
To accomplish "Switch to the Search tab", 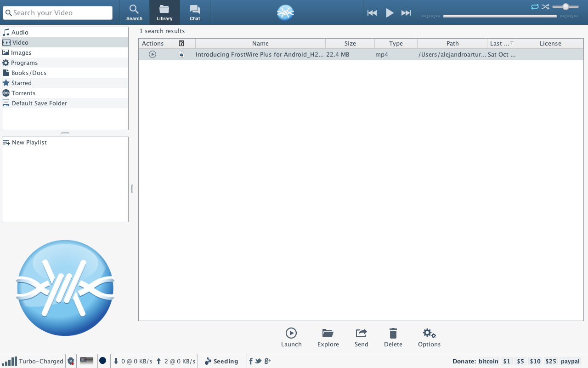I will click(x=134, y=12).
